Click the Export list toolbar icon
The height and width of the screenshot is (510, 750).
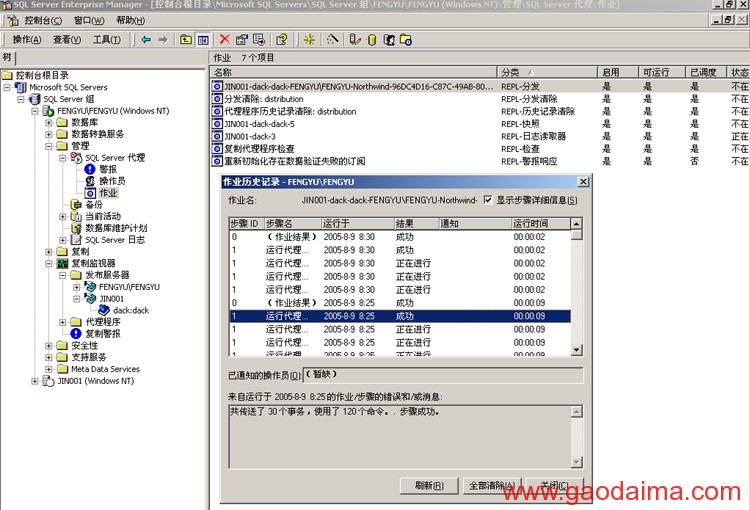click(259, 40)
